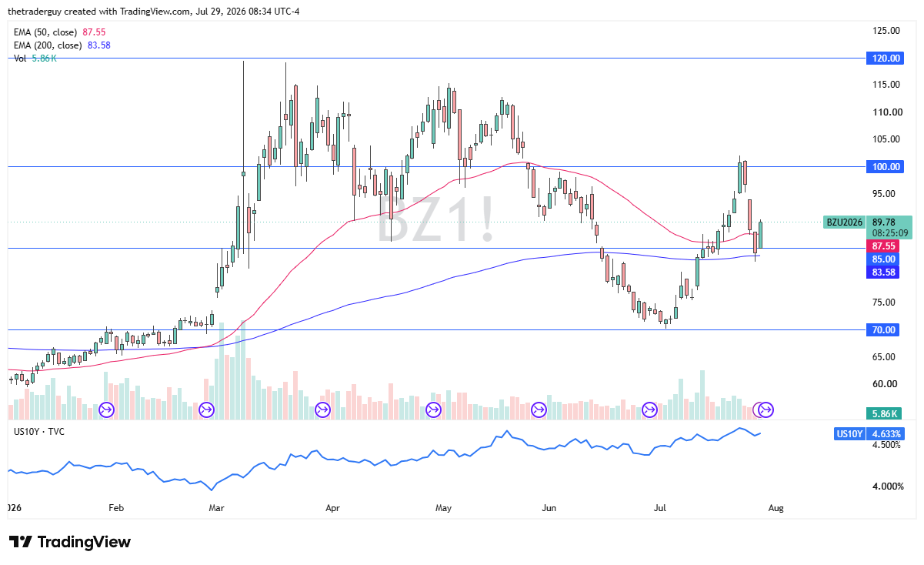Click the green 5.86K volume axis label

pos(884,413)
